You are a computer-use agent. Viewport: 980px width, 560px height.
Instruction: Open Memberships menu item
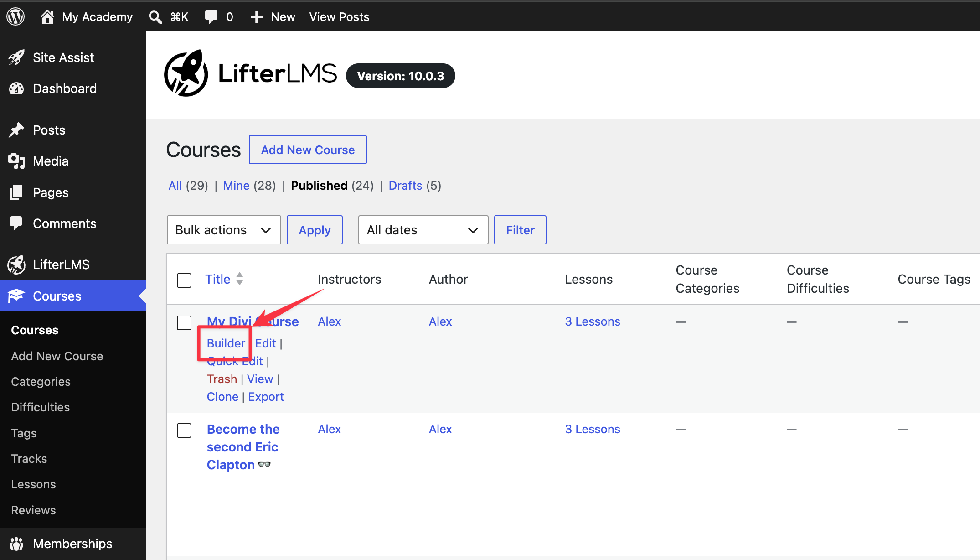(72, 544)
